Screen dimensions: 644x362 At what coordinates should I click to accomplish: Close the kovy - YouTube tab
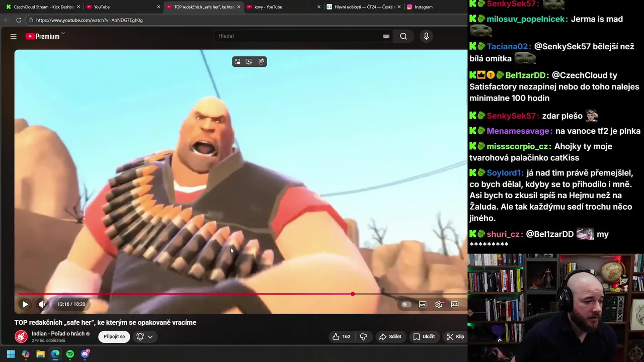coord(318,7)
